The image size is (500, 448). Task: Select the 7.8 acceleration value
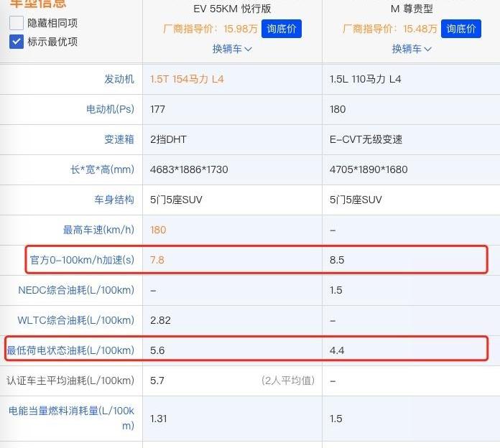tap(157, 260)
